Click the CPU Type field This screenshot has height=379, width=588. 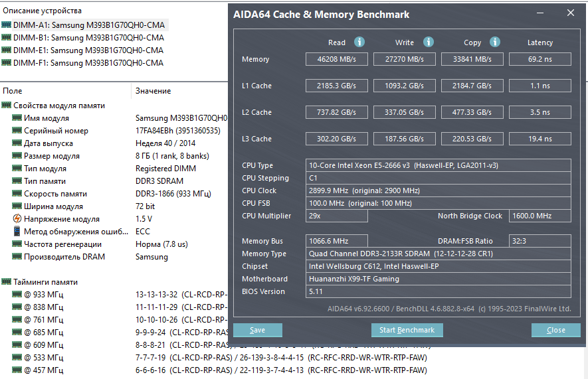tap(439, 165)
